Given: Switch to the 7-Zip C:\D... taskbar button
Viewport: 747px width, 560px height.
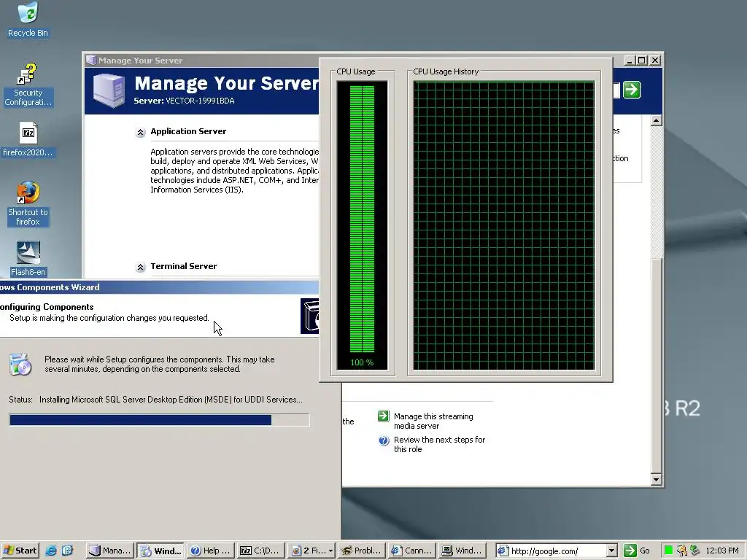Looking at the screenshot, I should pyautogui.click(x=260, y=551).
